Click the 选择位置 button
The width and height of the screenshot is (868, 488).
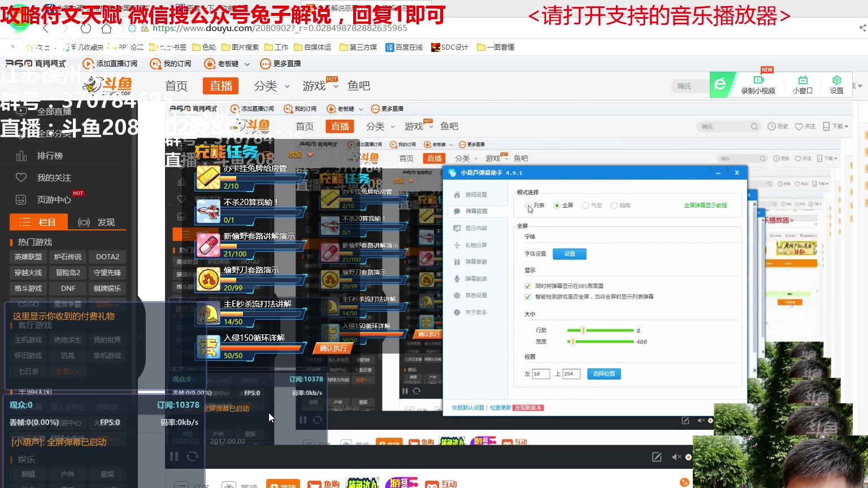(x=604, y=374)
